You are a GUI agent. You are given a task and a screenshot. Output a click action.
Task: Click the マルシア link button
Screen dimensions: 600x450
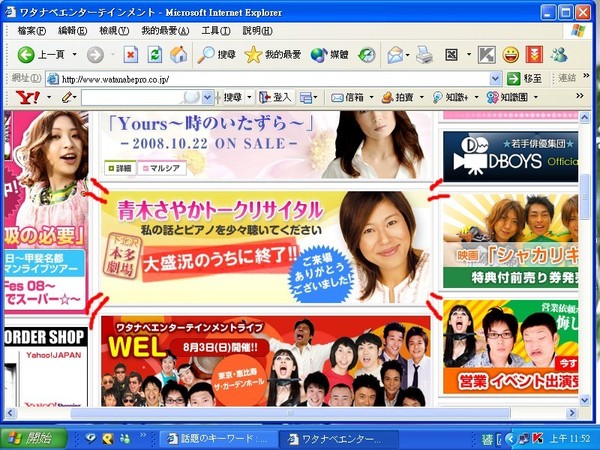click(162, 168)
